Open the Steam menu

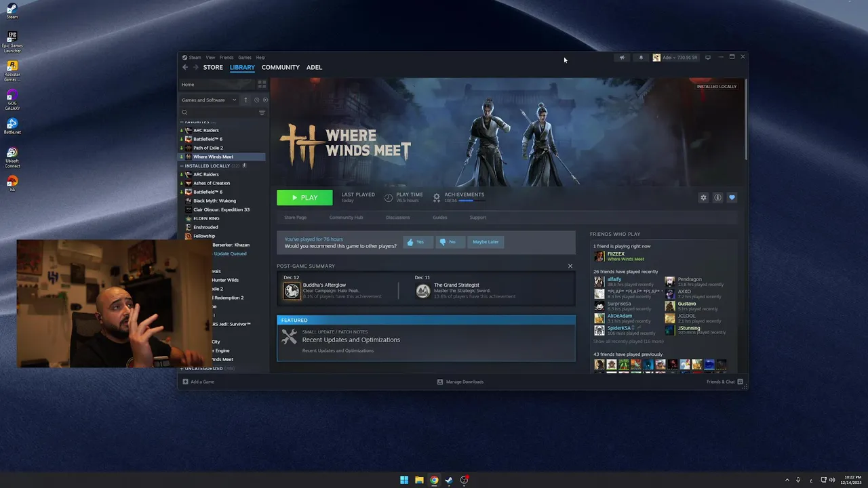click(192, 58)
